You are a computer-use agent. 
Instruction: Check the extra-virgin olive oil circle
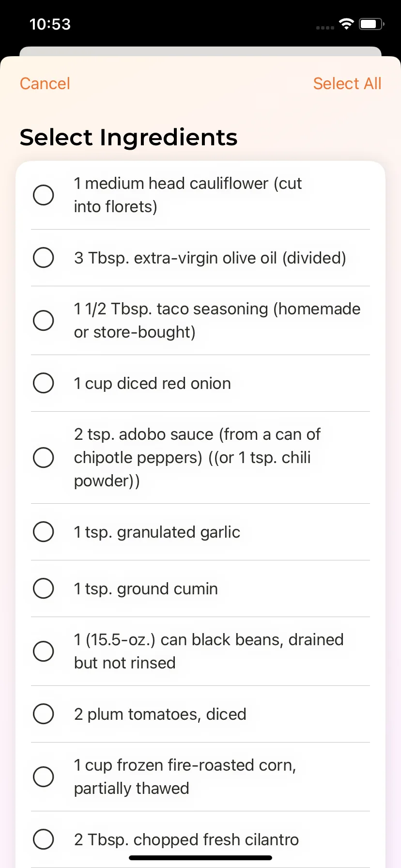pos(44,258)
